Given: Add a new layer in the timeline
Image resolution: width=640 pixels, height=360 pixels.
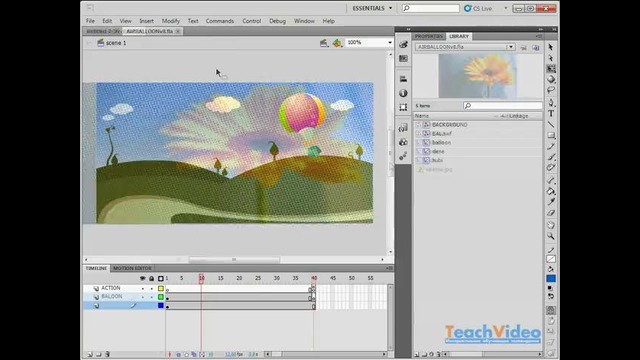Looking at the screenshot, I should click(90, 354).
